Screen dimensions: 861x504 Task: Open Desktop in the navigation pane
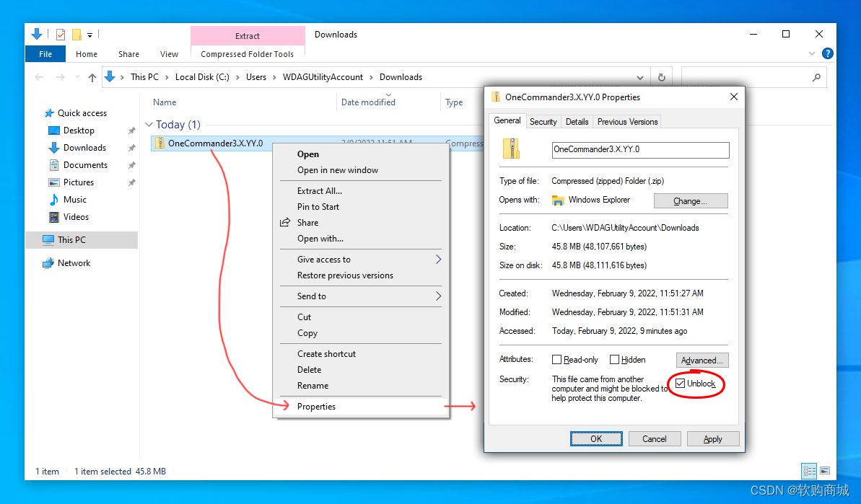coord(79,131)
